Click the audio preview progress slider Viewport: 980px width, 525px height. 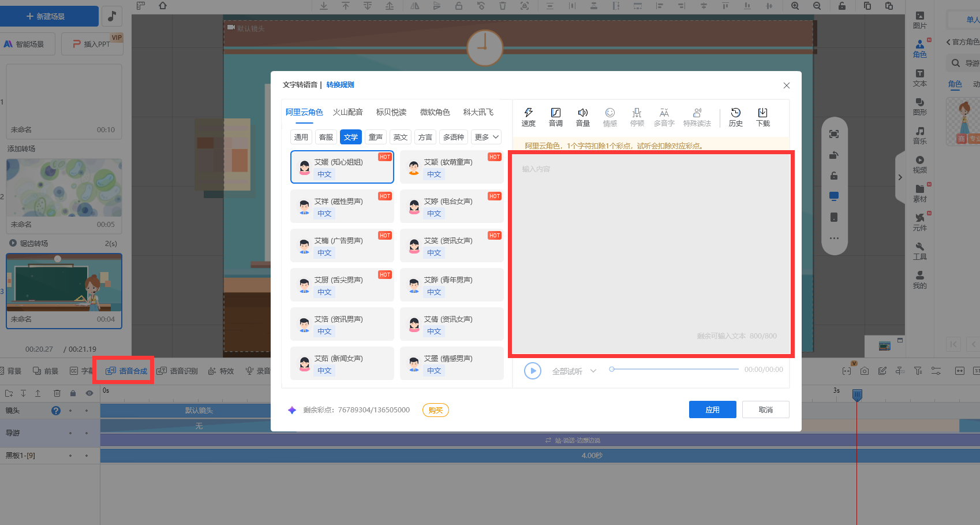[x=675, y=369]
